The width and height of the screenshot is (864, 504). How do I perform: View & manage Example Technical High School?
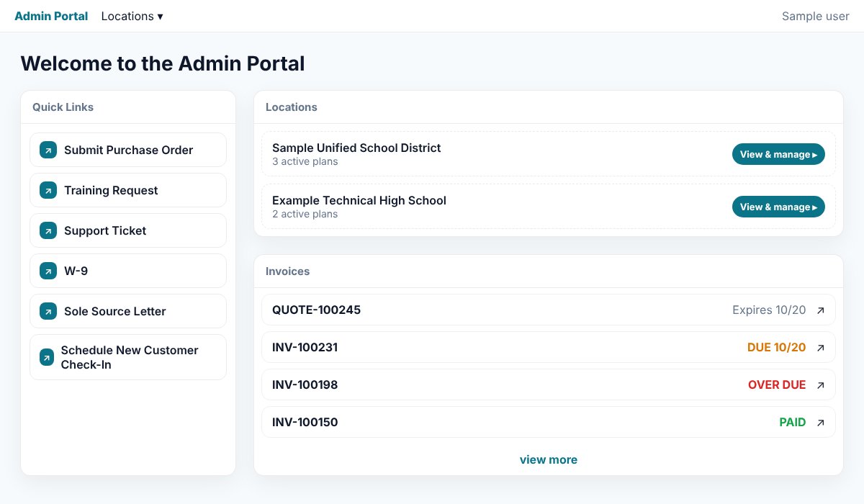click(778, 207)
